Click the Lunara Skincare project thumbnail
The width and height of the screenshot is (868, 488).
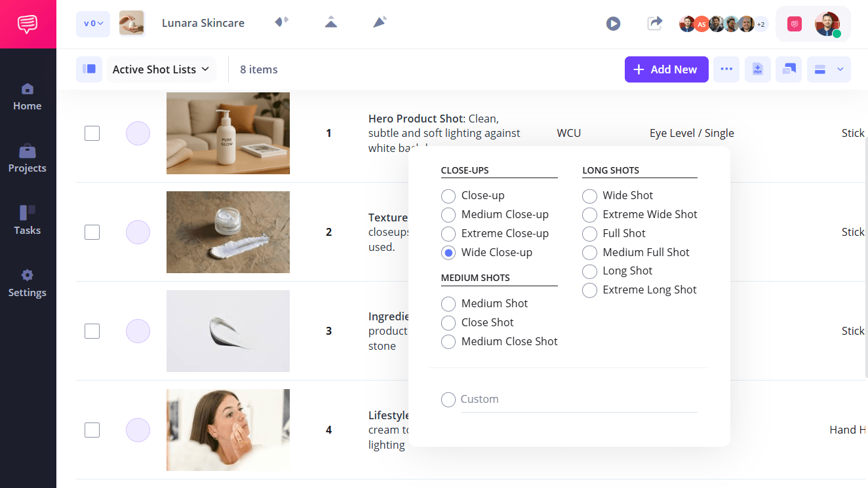[x=132, y=23]
